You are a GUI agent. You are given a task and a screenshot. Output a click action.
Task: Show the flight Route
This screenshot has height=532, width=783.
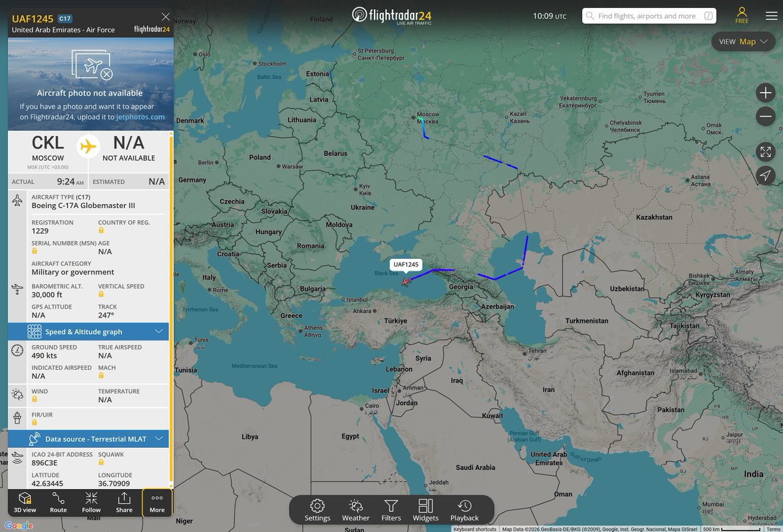click(x=58, y=503)
